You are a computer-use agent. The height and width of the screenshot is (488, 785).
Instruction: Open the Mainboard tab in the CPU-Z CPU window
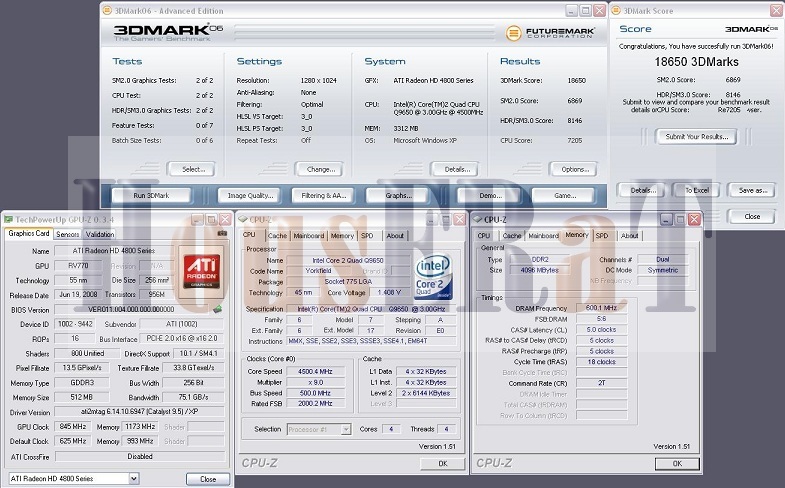309,236
